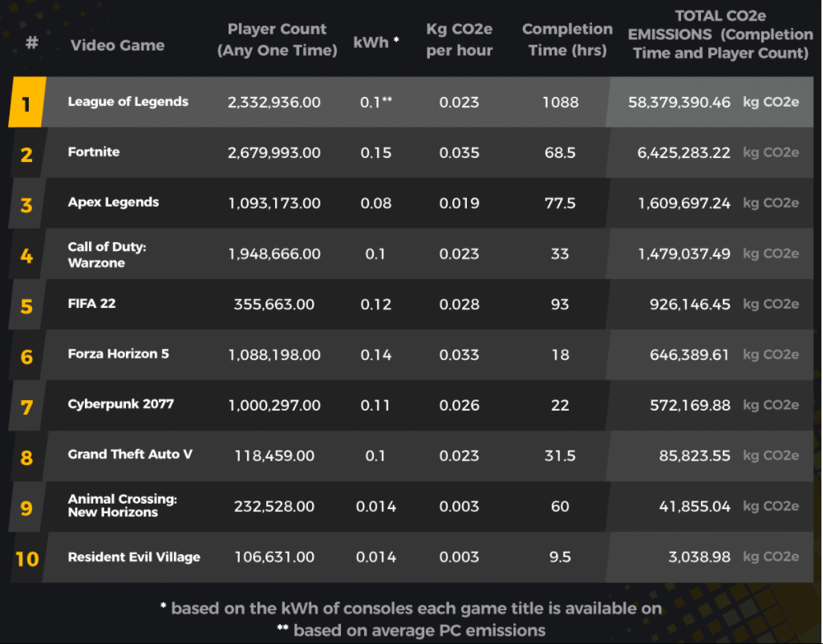Click the kWh column header
The height and width of the screenshot is (644, 823).
(376, 42)
